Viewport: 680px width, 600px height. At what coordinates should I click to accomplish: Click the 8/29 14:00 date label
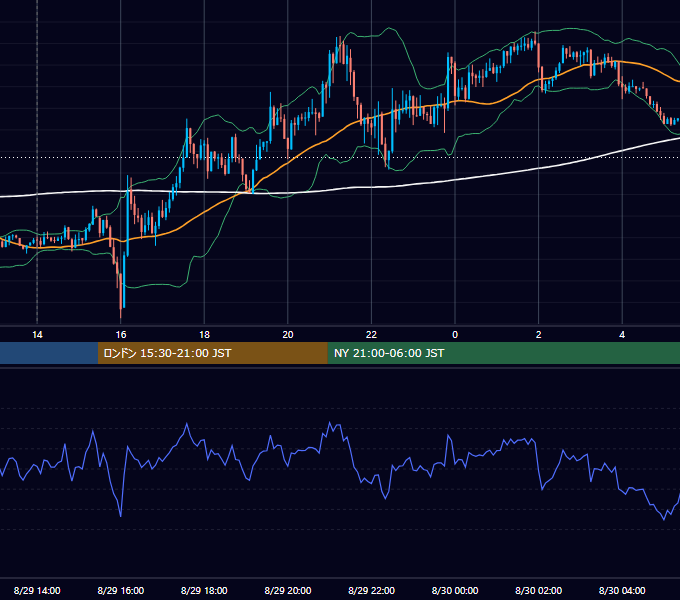pyautogui.click(x=37, y=590)
